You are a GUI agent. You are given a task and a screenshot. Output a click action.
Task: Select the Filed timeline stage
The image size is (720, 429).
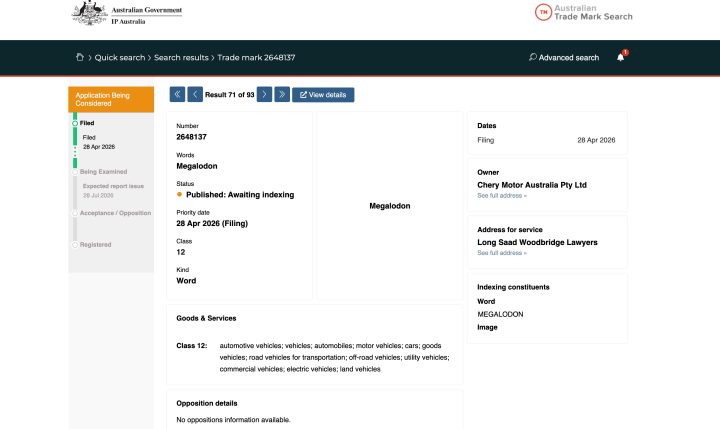pyautogui.click(x=87, y=123)
